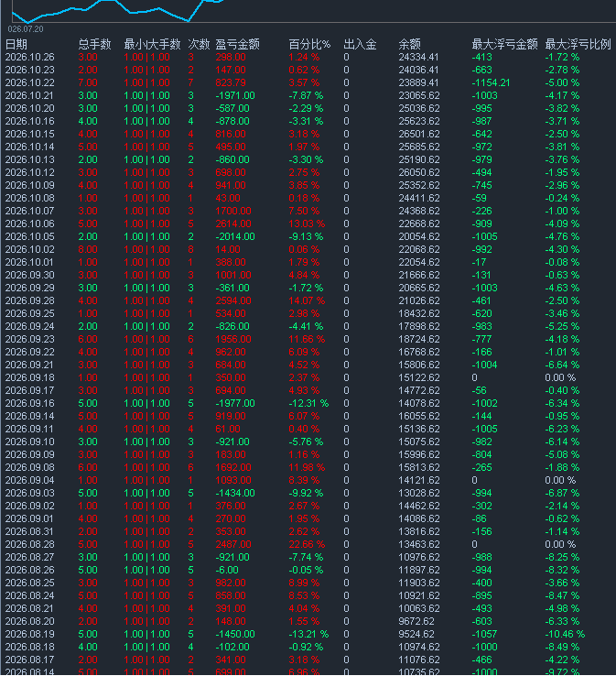Select the 2026.09.16 date row
The height and width of the screenshot is (676, 616).
pos(308,404)
